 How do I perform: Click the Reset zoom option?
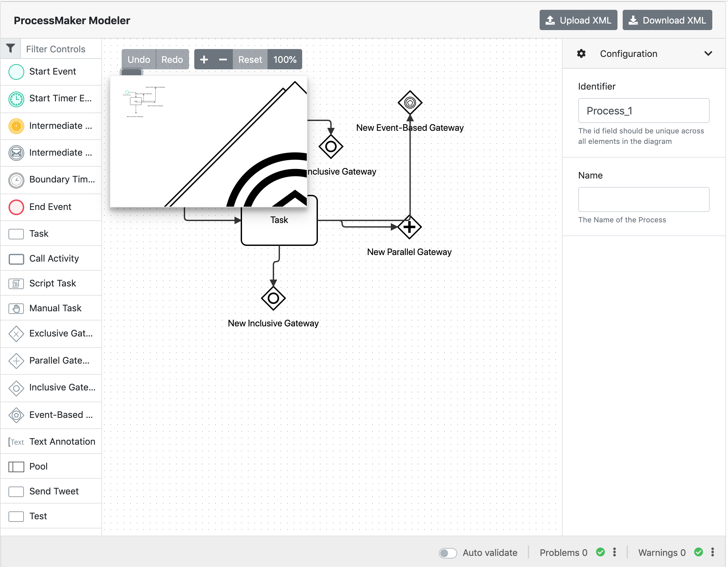pos(250,59)
